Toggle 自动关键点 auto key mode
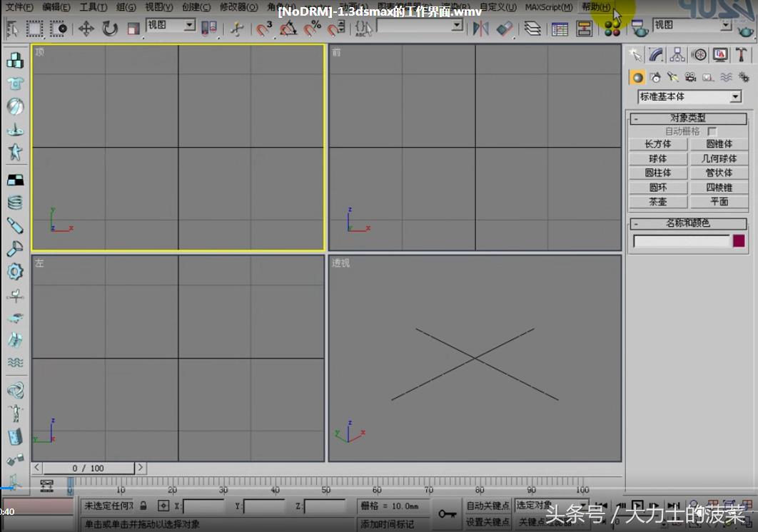 (x=487, y=506)
